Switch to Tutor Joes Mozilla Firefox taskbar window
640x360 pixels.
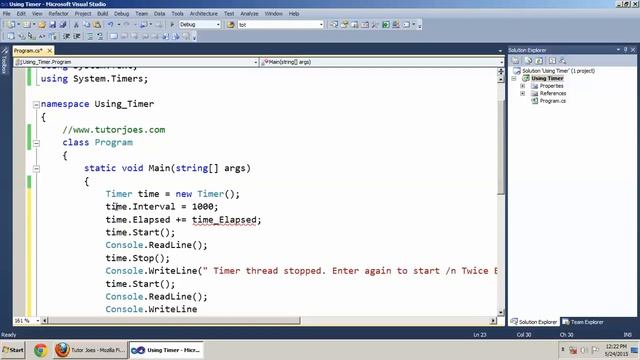tap(90, 350)
